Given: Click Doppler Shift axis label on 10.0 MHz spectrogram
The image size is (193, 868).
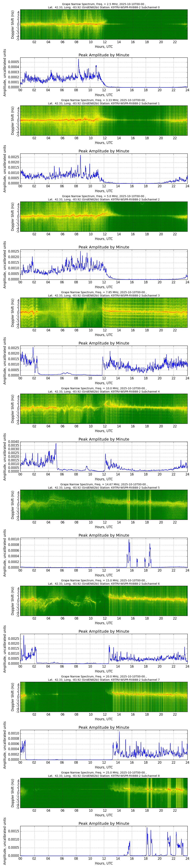Looking at the screenshot, I should pos(13,408).
